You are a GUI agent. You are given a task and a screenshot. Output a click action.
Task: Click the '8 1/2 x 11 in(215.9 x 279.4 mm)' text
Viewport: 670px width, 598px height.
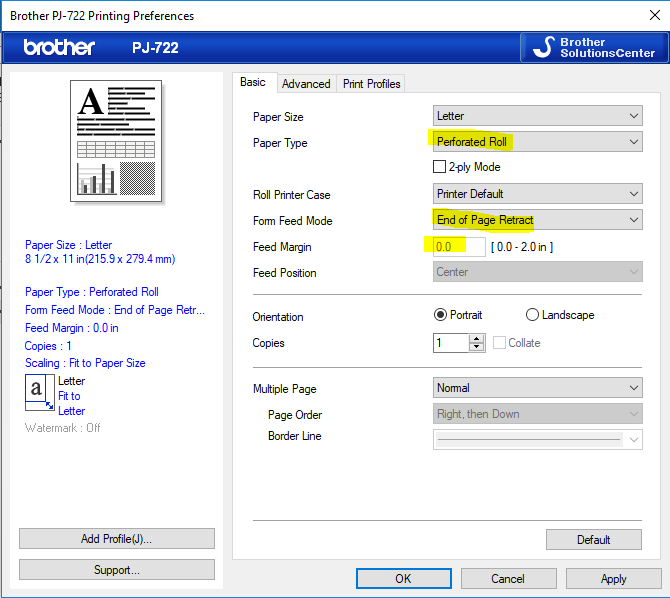(x=100, y=259)
